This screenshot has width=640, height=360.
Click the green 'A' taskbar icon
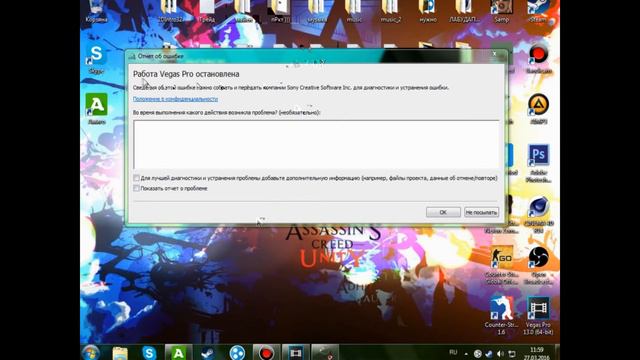(x=178, y=353)
